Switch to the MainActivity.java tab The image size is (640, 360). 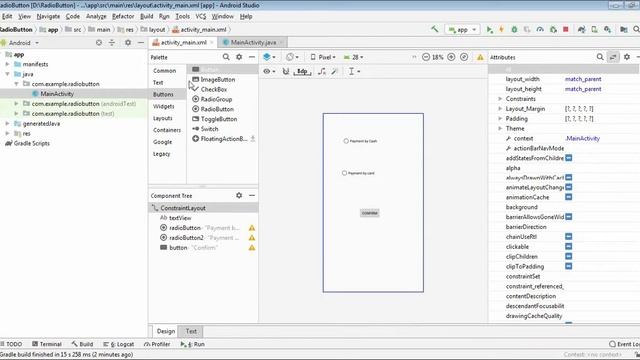(x=253, y=42)
